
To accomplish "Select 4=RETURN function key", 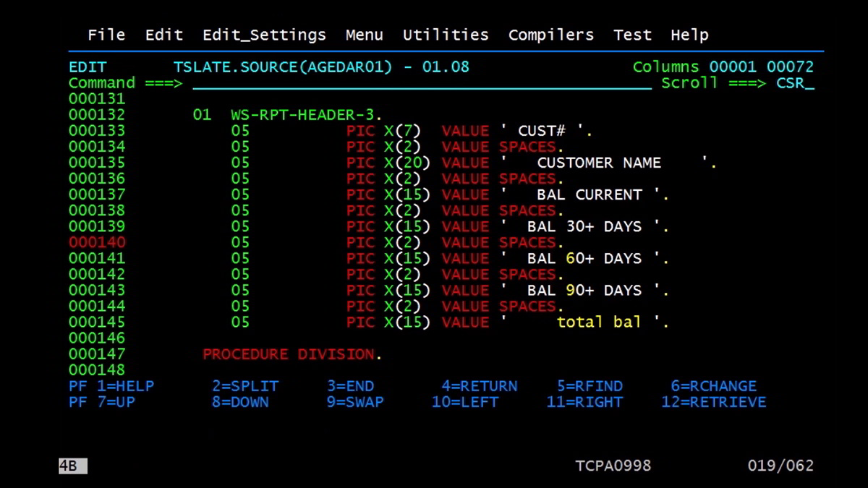I will pyautogui.click(x=478, y=386).
